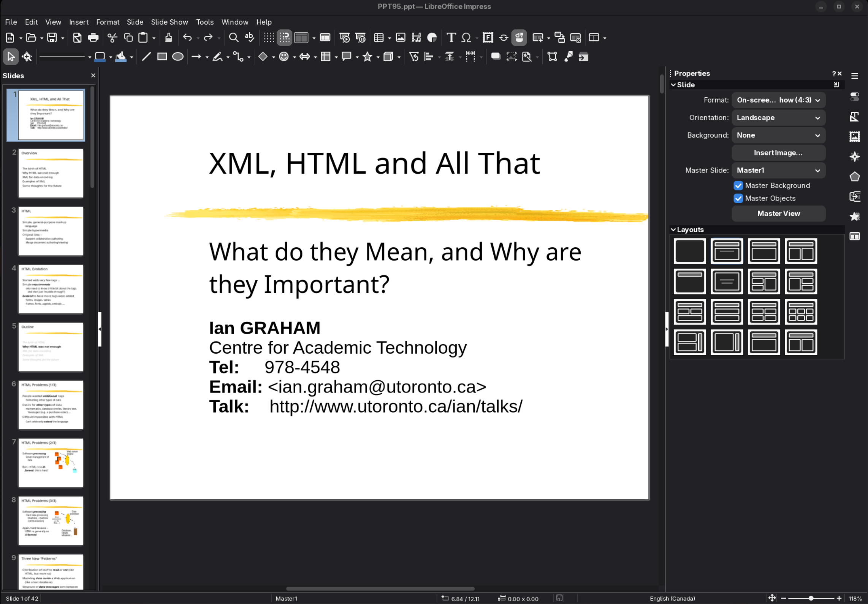Collapse the Layouts section expander
This screenshot has height=604, width=868.
673,230
